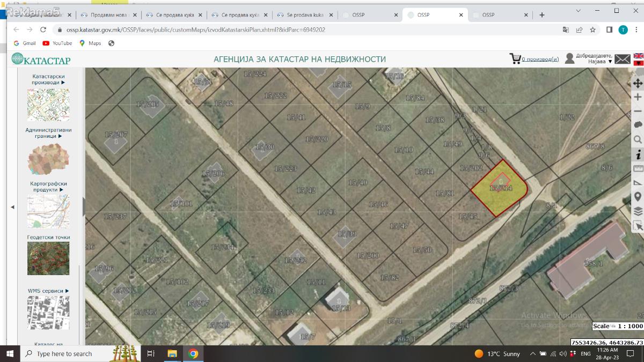The width and height of the screenshot is (644, 362).
Task: Switch language via the UK flag
Action: (639, 56)
